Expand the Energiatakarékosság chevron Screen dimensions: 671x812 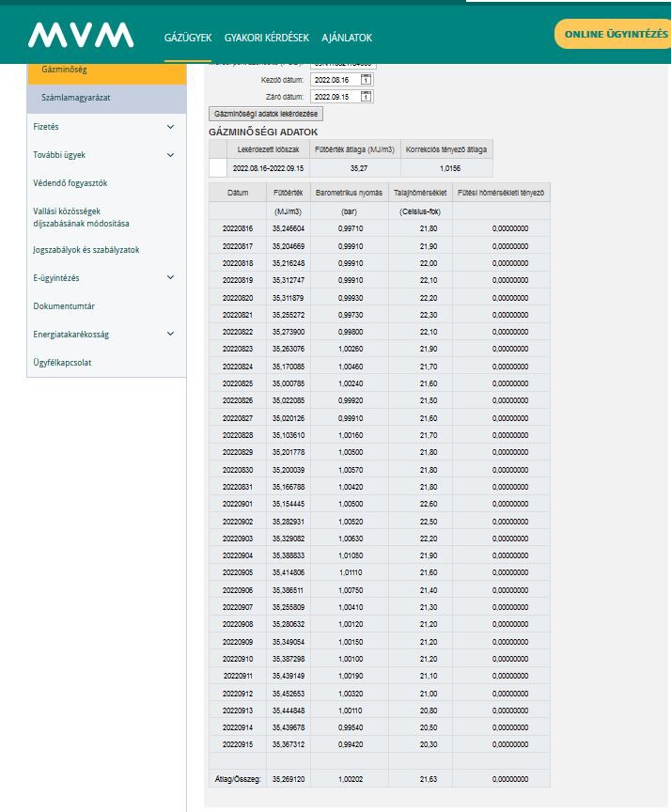tap(170, 334)
